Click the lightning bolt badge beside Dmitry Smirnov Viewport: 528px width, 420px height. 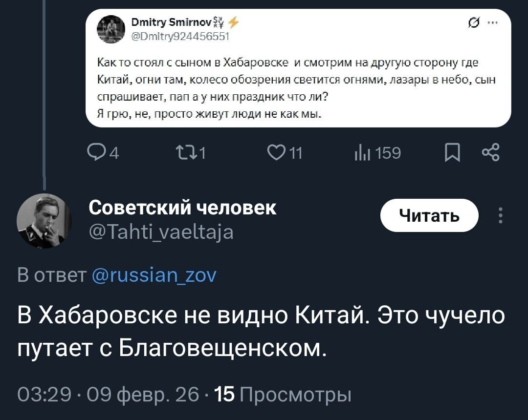click(x=234, y=22)
